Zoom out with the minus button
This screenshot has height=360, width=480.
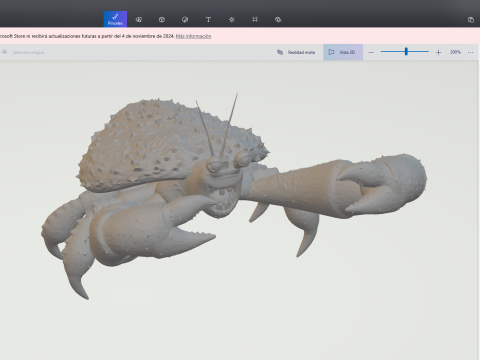point(371,52)
